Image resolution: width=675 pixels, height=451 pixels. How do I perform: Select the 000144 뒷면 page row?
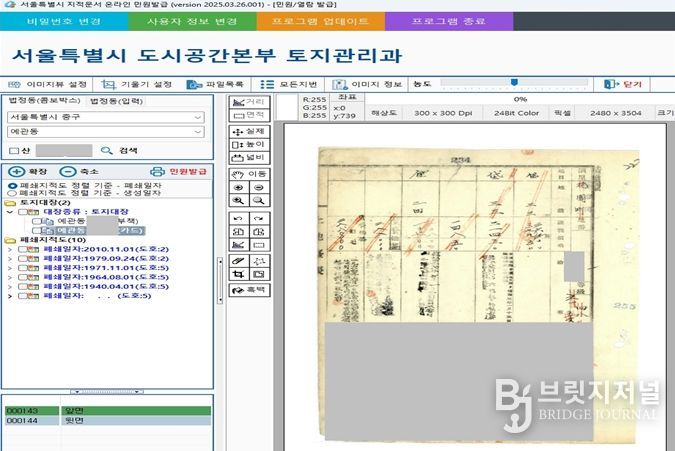(x=108, y=420)
